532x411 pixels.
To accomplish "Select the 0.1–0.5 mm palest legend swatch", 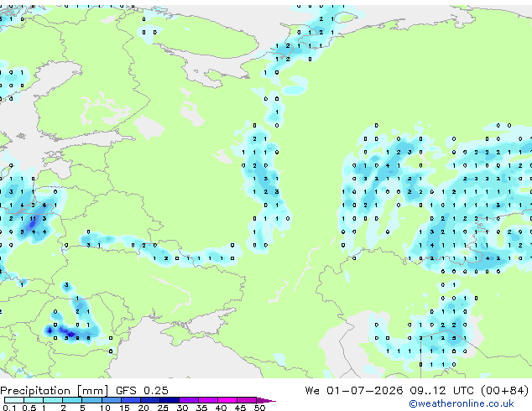I will pyautogui.click(x=14, y=400).
